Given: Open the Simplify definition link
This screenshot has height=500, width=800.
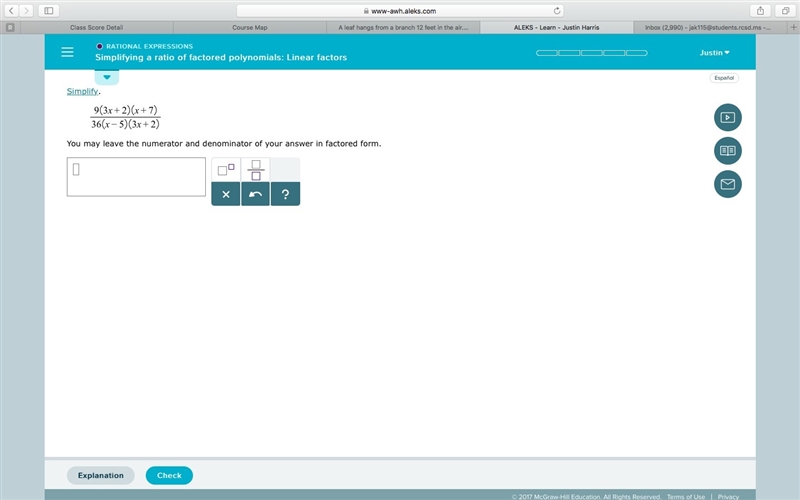Looking at the screenshot, I should [82, 91].
